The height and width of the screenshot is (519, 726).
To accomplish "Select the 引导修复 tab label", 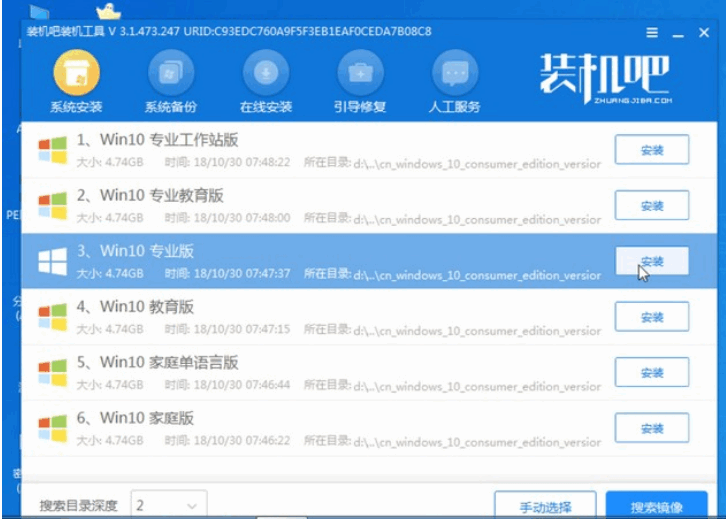I will 360,107.
